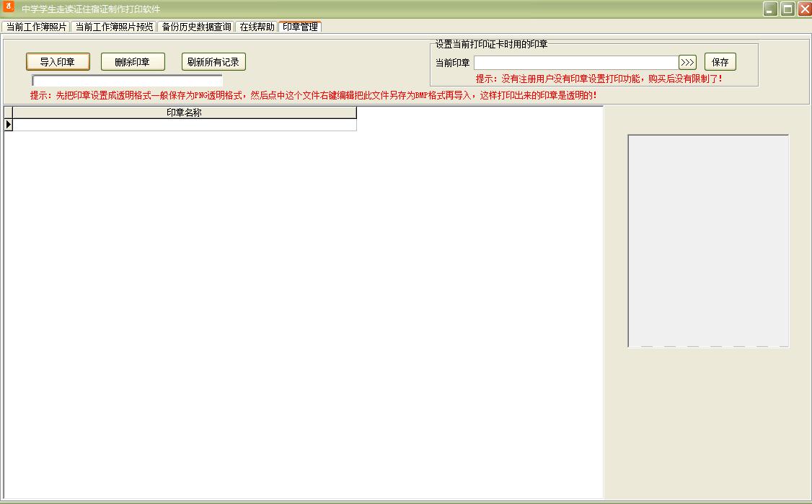Refresh records with 刷新所有记录 button
The height and width of the screenshot is (504, 812).
click(x=213, y=61)
